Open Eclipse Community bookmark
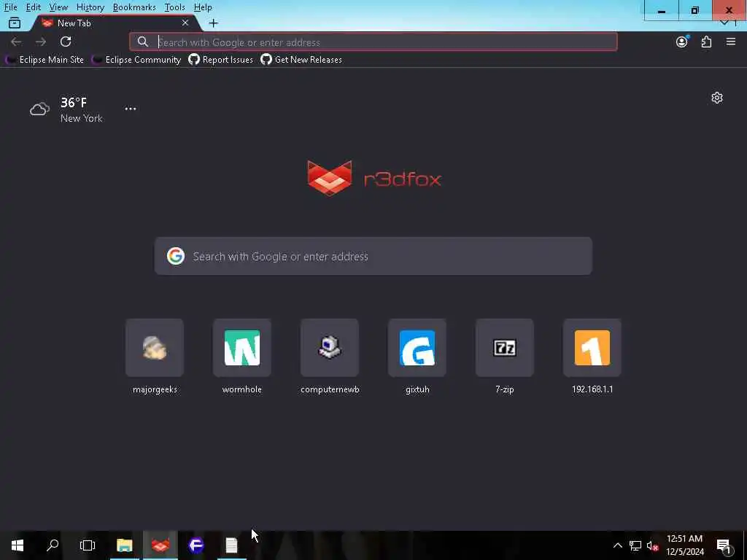Viewport: 747px width, 560px height. [x=136, y=60]
